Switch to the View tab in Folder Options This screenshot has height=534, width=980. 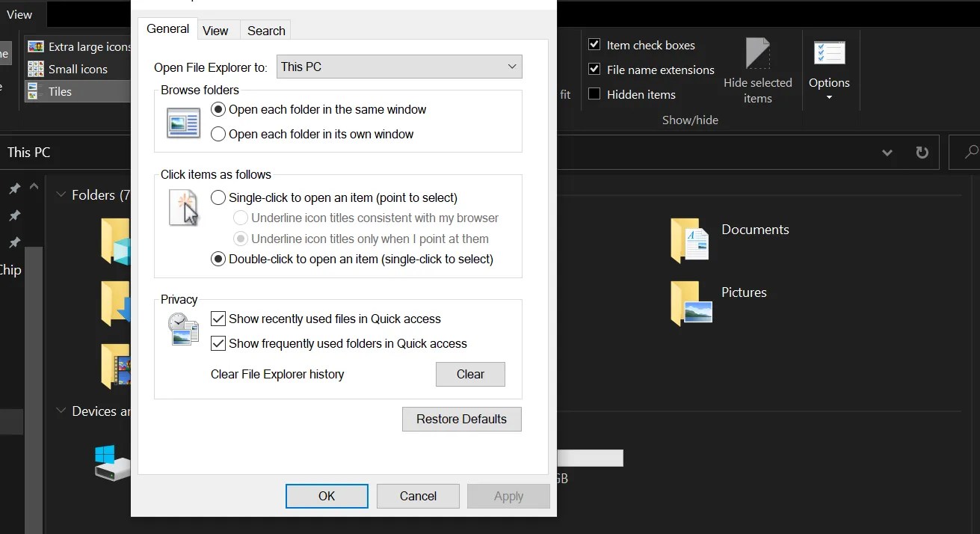(216, 30)
